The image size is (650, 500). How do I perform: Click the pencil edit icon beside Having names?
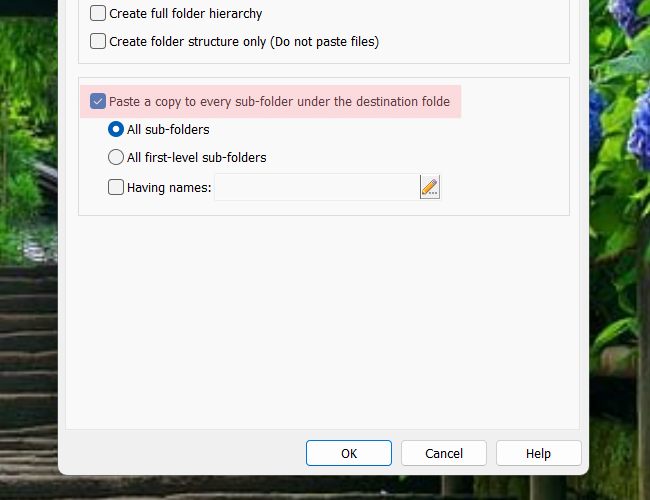click(430, 187)
